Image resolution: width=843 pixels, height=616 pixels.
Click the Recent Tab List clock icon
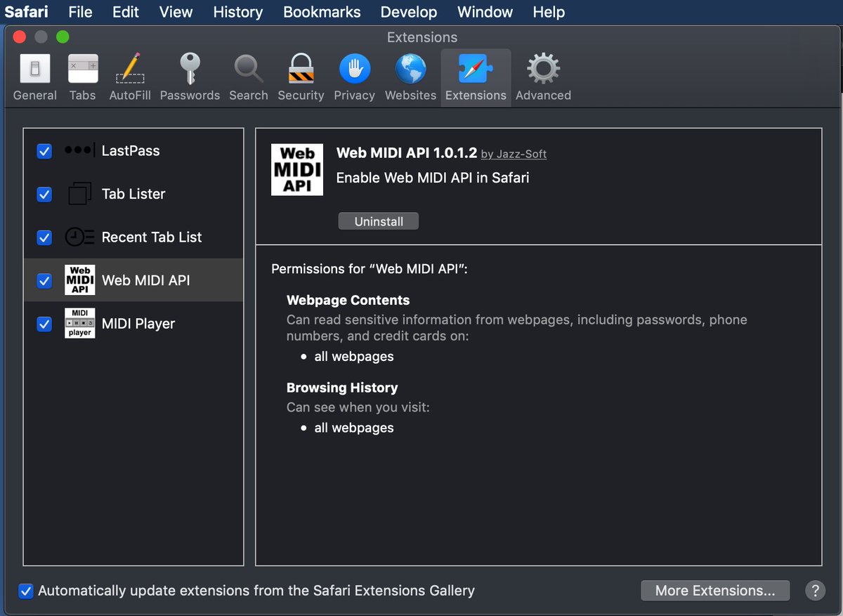[79, 237]
